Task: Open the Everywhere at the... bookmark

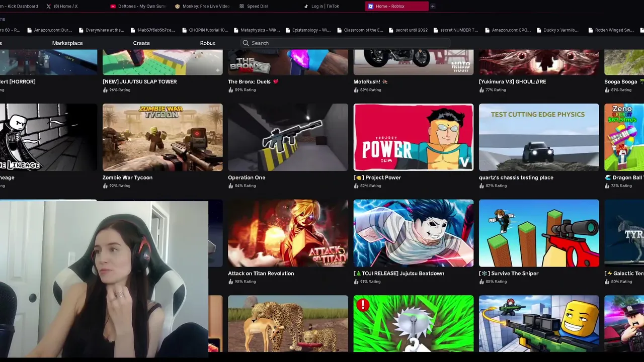Action: [x=101, y=30]
